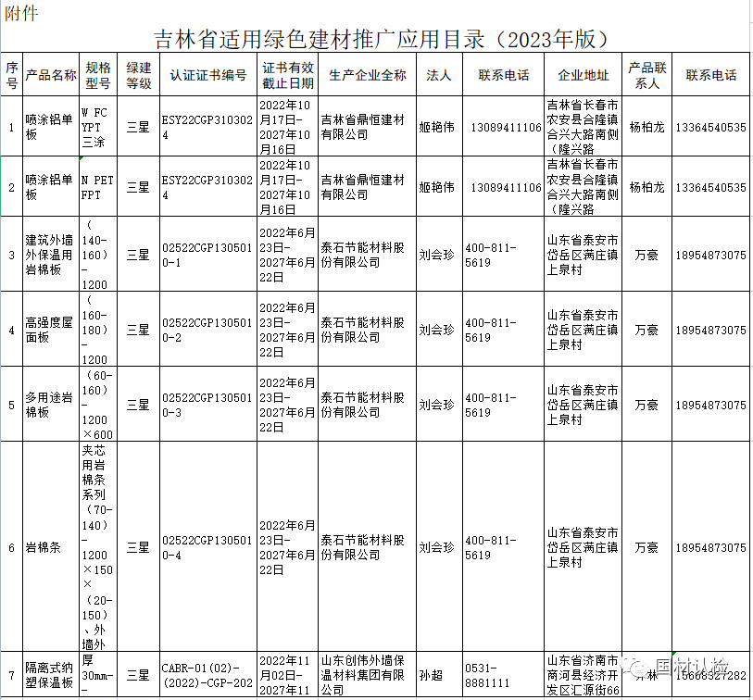Select the title 吉林省适用绿色建材推广应用目录（2023年版）
753x700 pixels.
(x=382, y=38)
